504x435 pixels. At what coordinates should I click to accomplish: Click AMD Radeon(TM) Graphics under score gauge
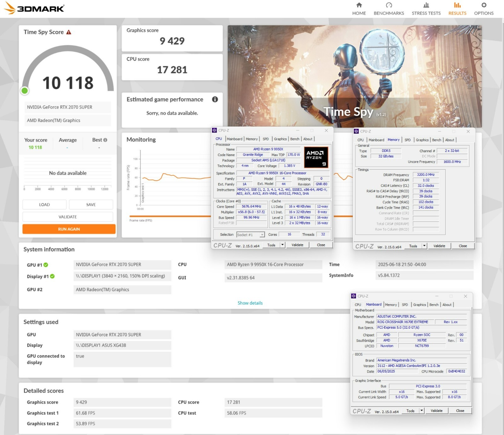coord(67,121)
